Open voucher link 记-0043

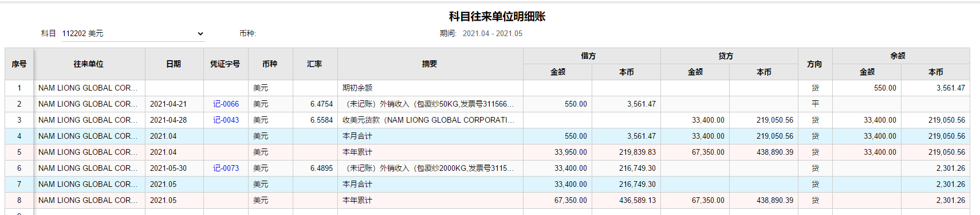click(x=226, y=120)
